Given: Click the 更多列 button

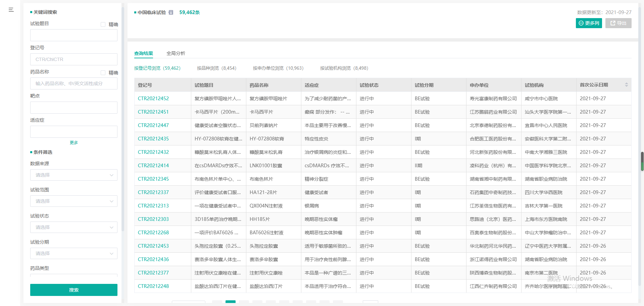Looking at the screenshot, I should pos(589,23).
